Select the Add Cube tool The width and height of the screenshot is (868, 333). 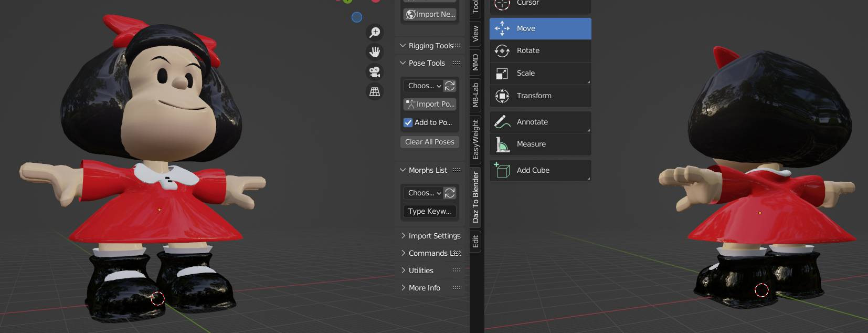click(x=540, y=170)
